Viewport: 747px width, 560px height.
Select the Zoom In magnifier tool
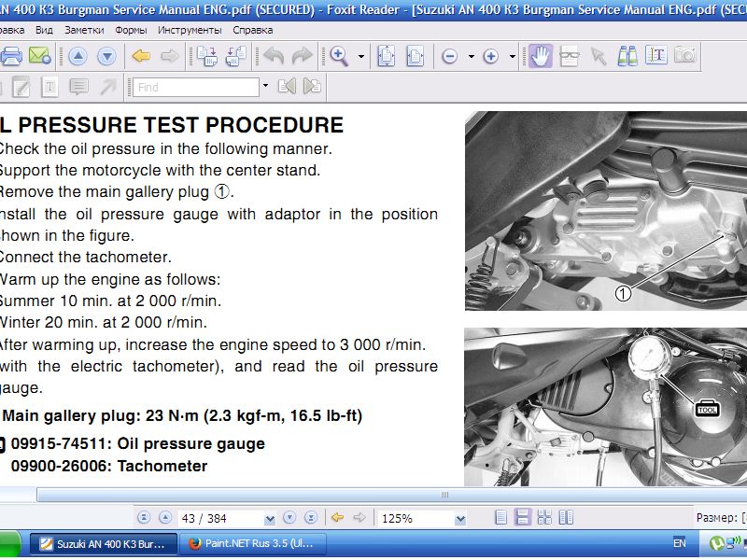[339, 56]
